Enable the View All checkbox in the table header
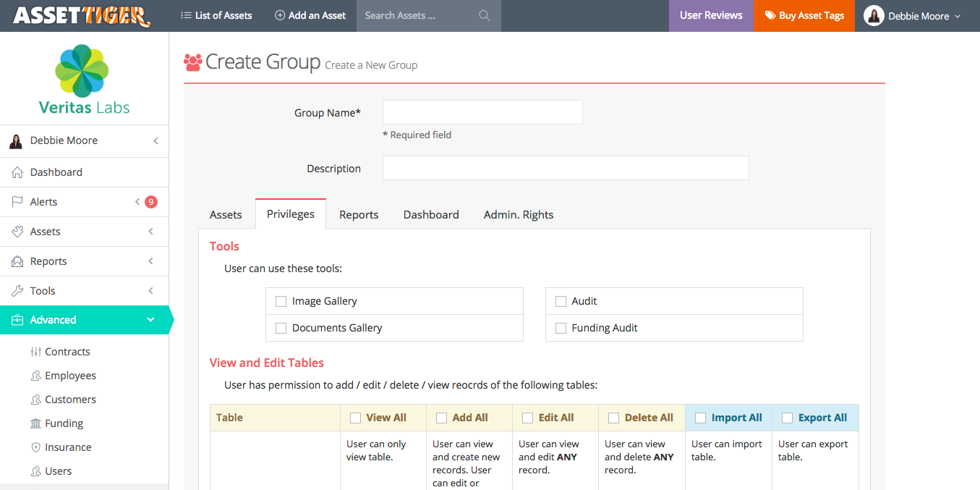 (x=354, y=418)
